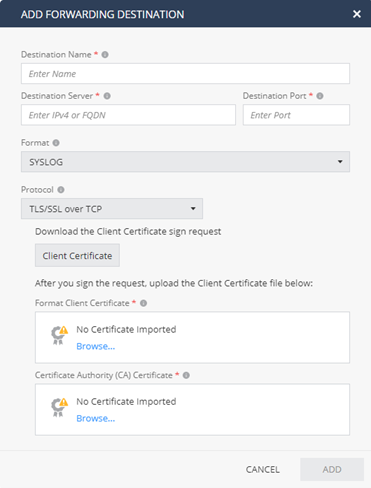Click the ADD FORWARDING DESTINATION title text
The height and width of the screenshot is (488, 371).
point(102,14)
